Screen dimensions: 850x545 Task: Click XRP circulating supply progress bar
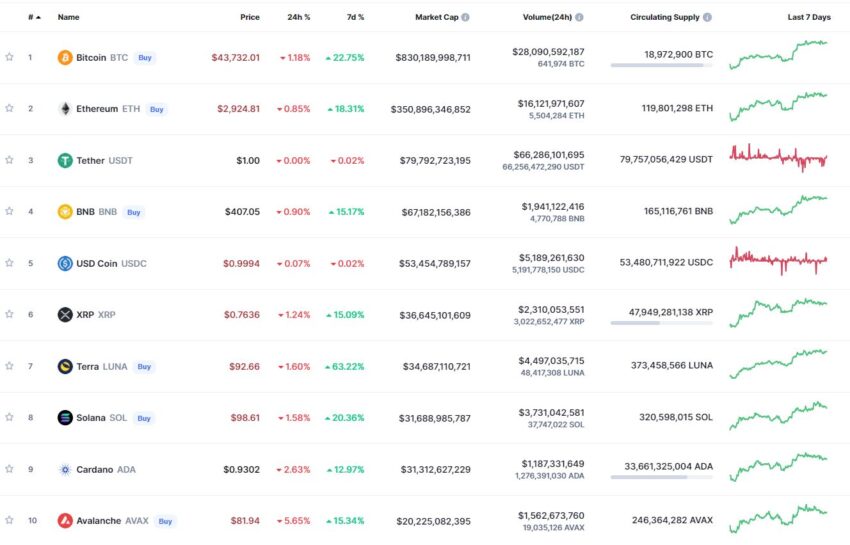click(x=661, y=323)
